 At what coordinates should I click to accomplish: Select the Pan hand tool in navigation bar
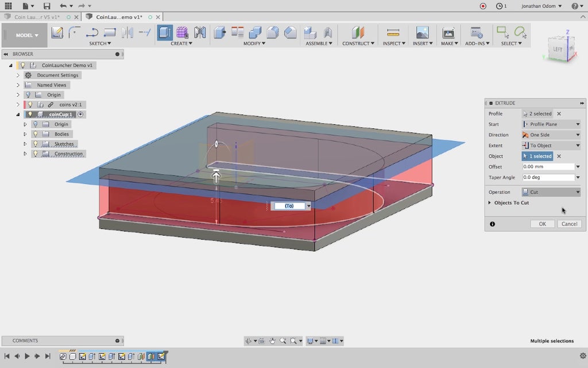[272, 341]
